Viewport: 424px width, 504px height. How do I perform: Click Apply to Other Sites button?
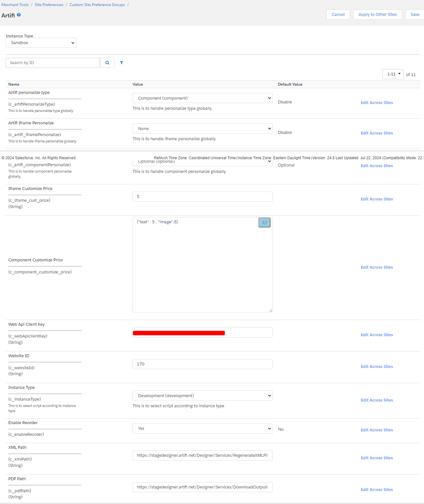(x=378, y=15)
